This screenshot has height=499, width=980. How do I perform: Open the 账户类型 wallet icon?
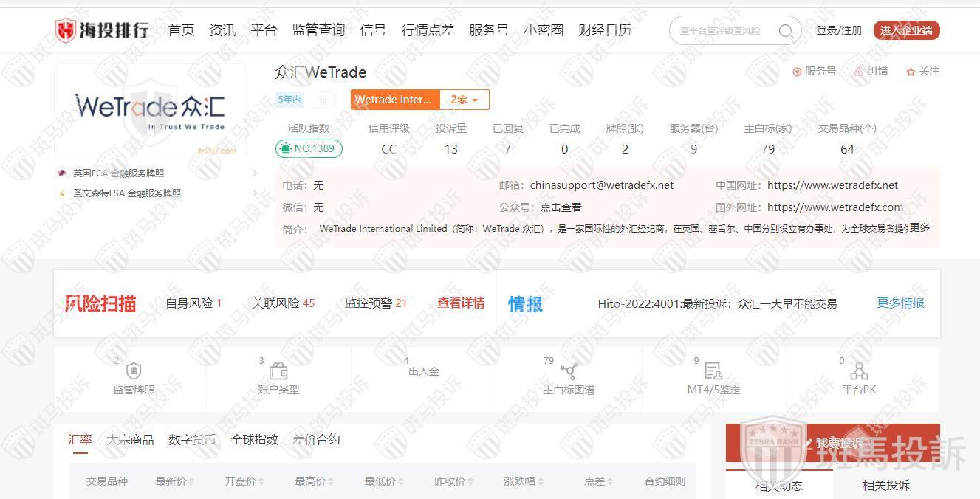278,371
